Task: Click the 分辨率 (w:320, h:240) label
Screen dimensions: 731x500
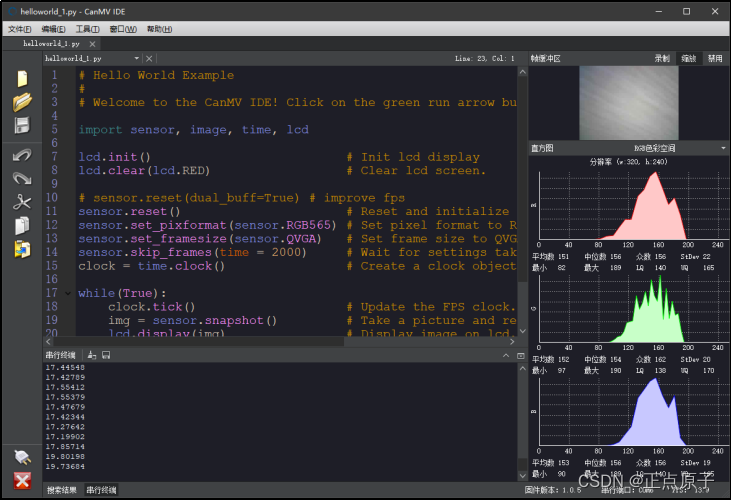Action: 628,162
